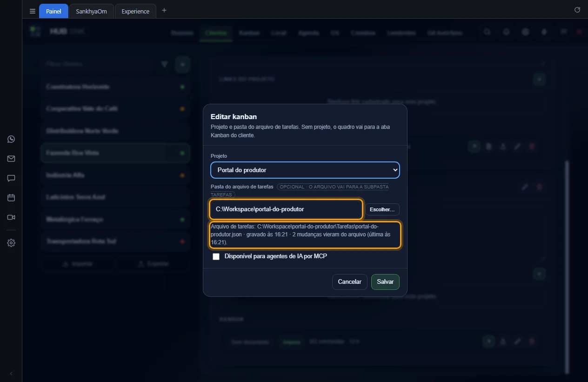
Task: Click the task folder path input field
Action: click(286, 209)
